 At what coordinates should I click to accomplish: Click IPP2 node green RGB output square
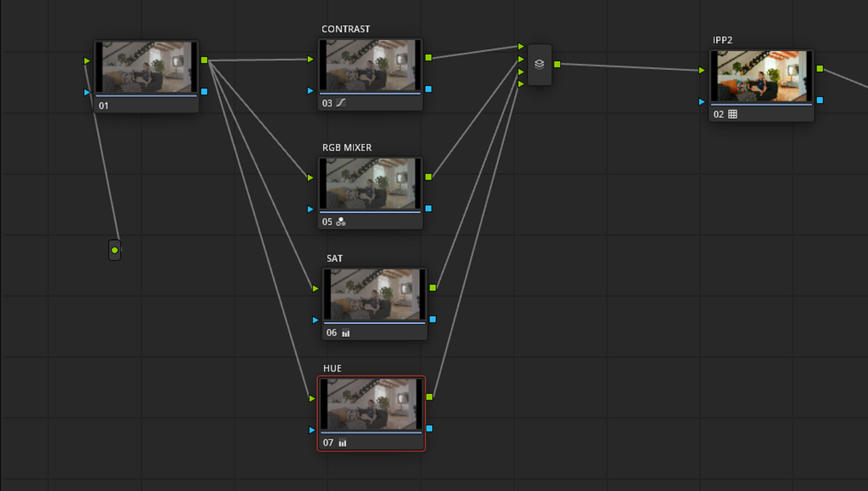point(820,68)
